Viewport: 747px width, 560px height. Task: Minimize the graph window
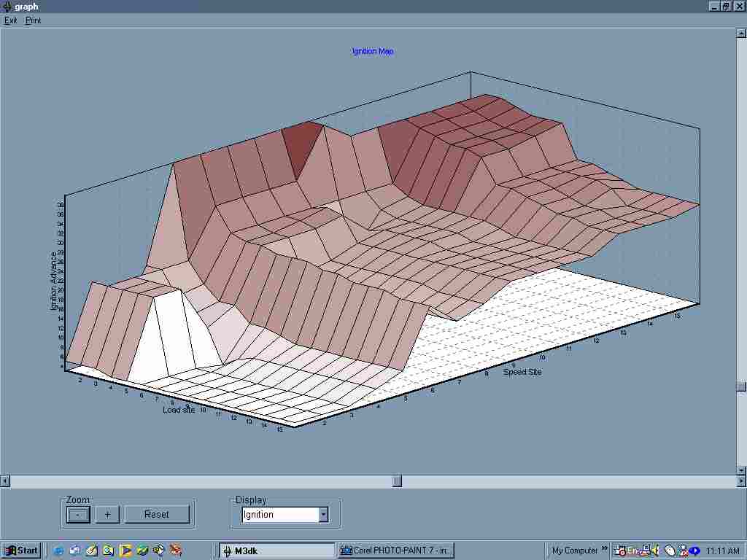pyautogui.click(x=714, y=6)
